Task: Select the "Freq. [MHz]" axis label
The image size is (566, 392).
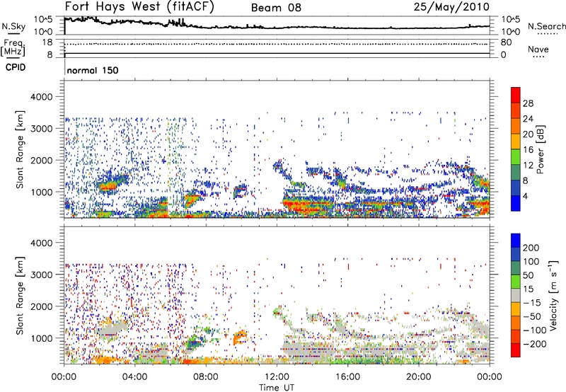Action: 13,48
